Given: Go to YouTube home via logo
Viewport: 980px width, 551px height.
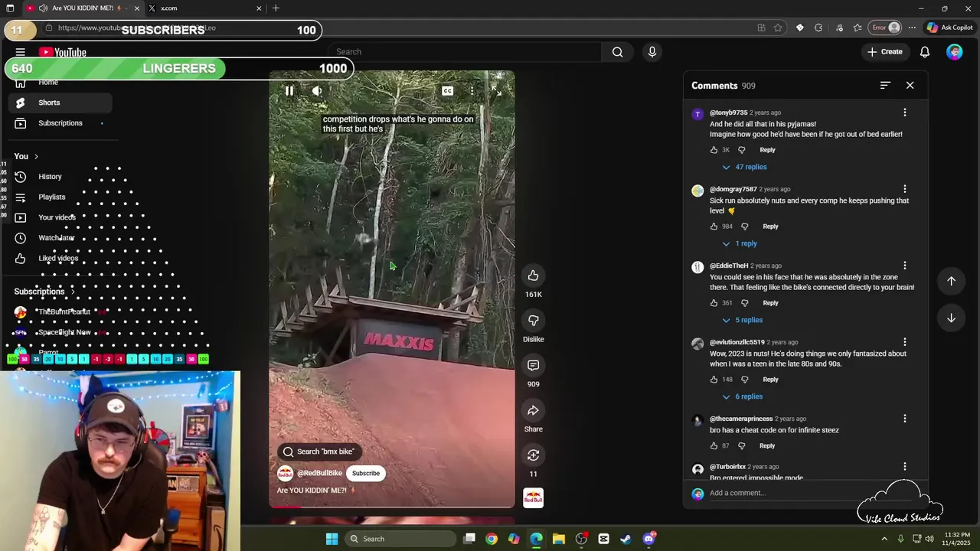Looking at the screenshot, I should pyautogui.click(x=63, y=53).
